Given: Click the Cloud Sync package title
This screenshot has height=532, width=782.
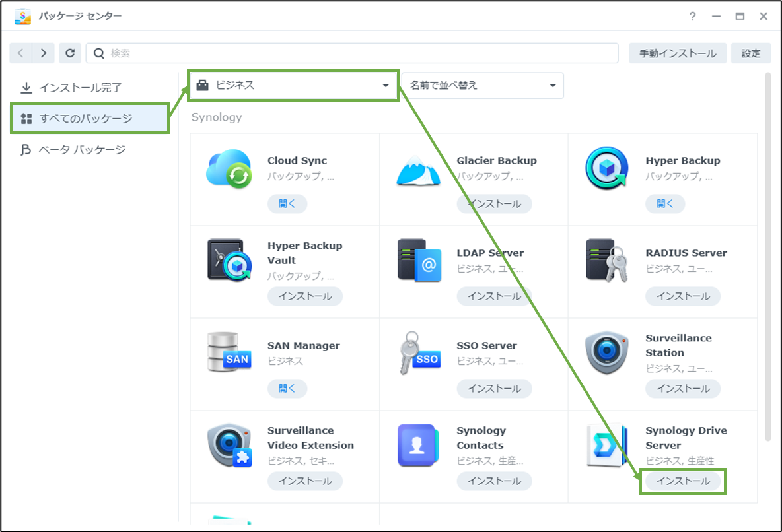Looking at the screenshot, I should (297, 160).
